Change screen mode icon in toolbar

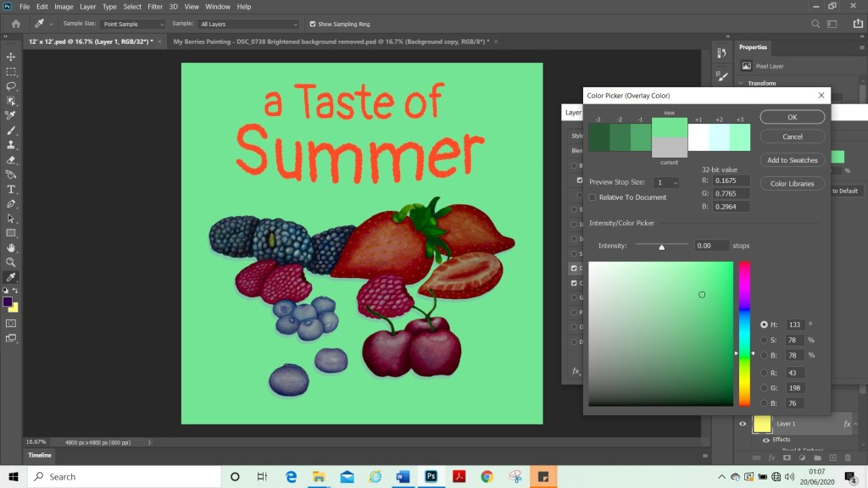(x=10, y=338)
